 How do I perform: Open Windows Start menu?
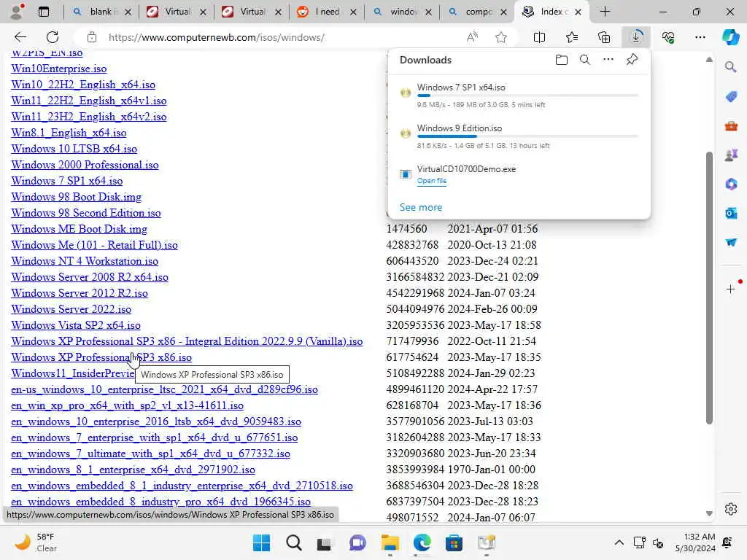pos(261,542)
